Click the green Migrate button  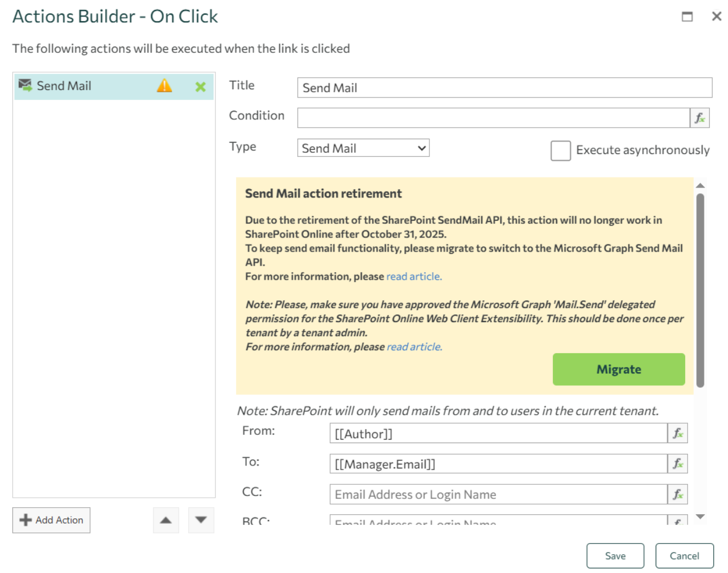pyautogui.click(x=619, y=370)
